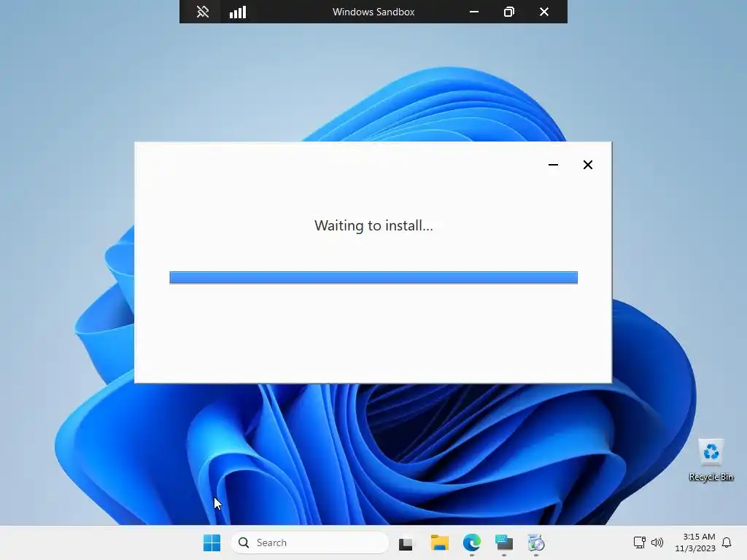Close the Waiting to install dialog
Viewport: 747px width, 560px height.
click(x=588, y=165)
